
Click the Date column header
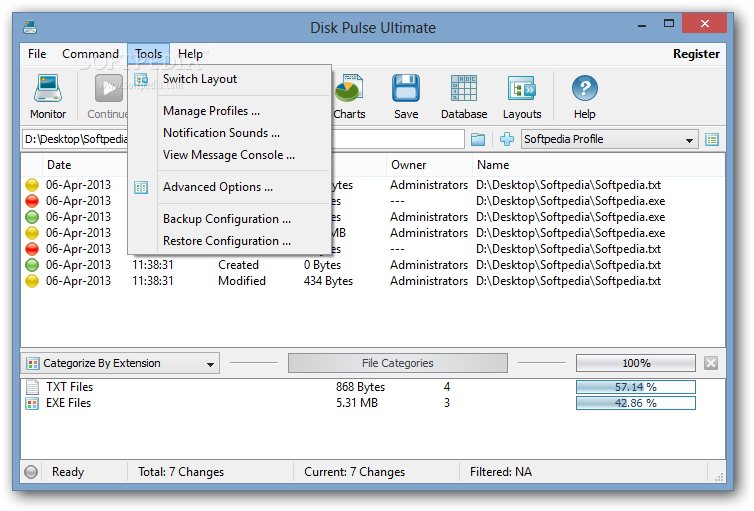[x=59, y=165]
